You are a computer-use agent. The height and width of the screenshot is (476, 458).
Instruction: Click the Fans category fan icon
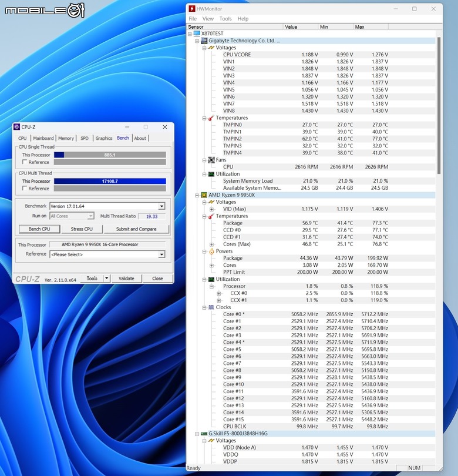[211, 160]
